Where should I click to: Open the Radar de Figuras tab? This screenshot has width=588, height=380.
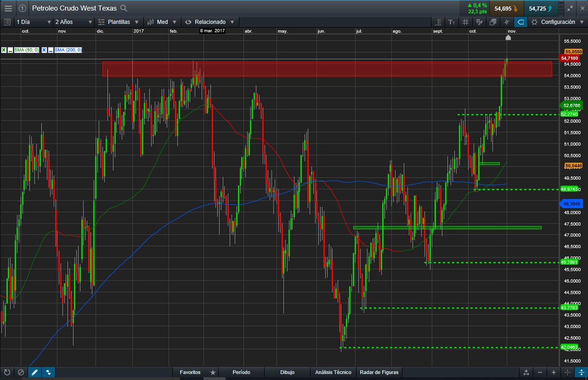pos(379,373)
